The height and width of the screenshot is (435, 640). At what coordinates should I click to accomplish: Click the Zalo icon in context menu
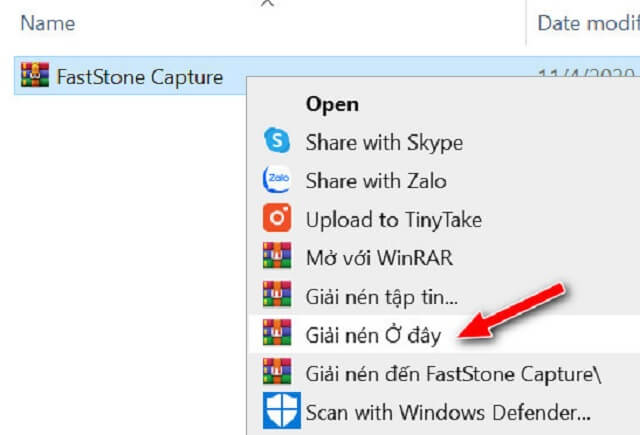pos(276,180)
